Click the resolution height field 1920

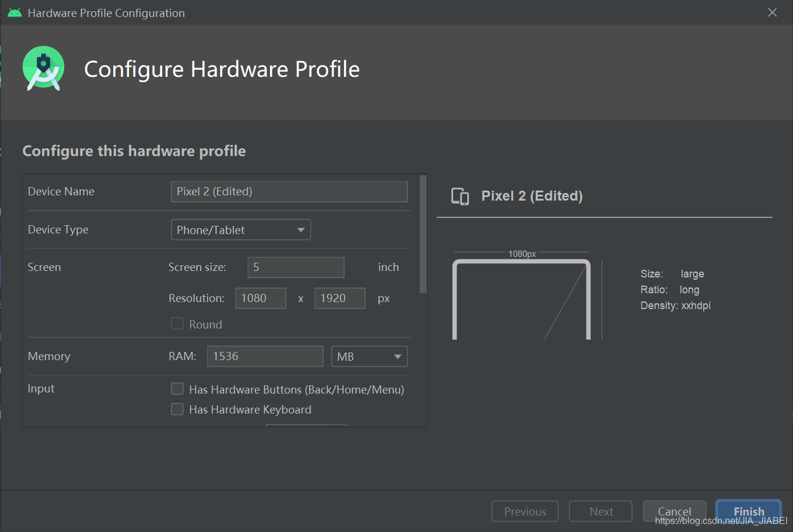(x=340, y=298)
